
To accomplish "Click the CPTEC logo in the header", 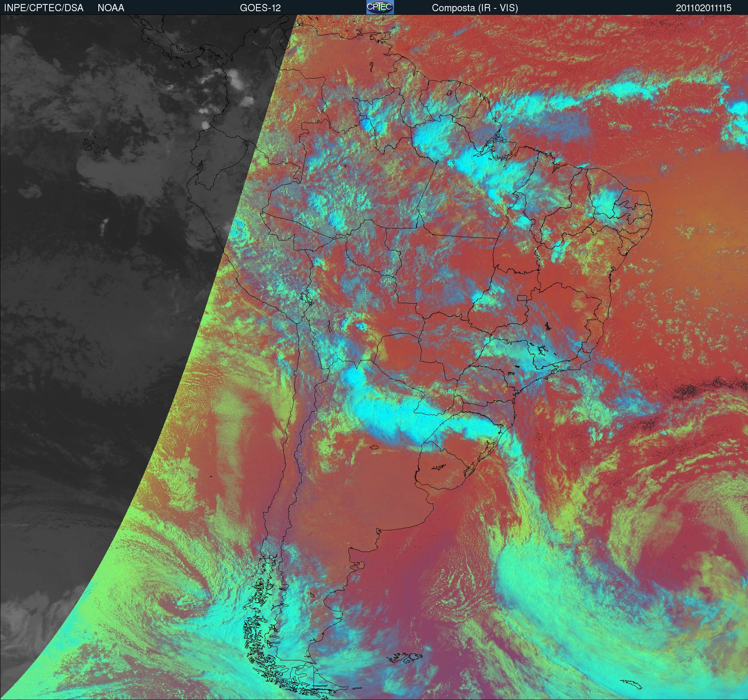I will tap(380, 7).
